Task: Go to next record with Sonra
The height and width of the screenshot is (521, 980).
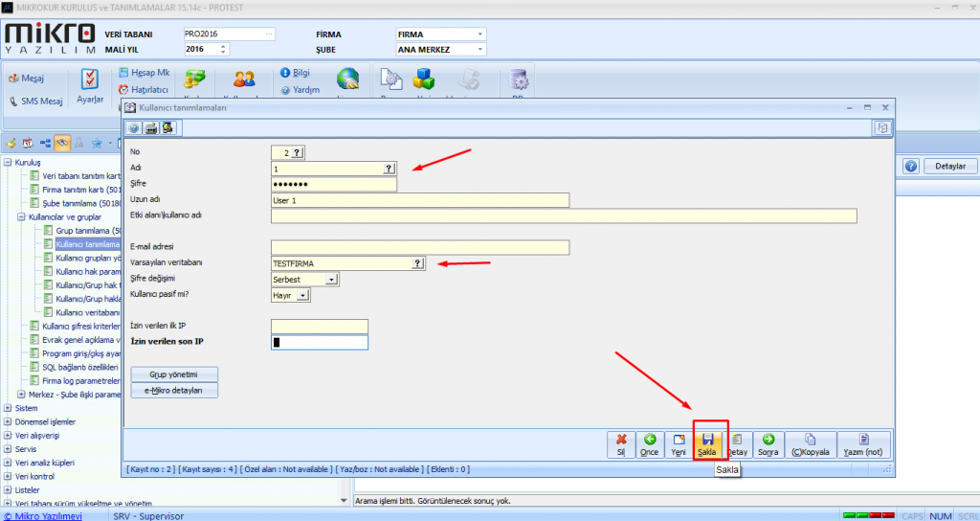Action: point(768,444)
